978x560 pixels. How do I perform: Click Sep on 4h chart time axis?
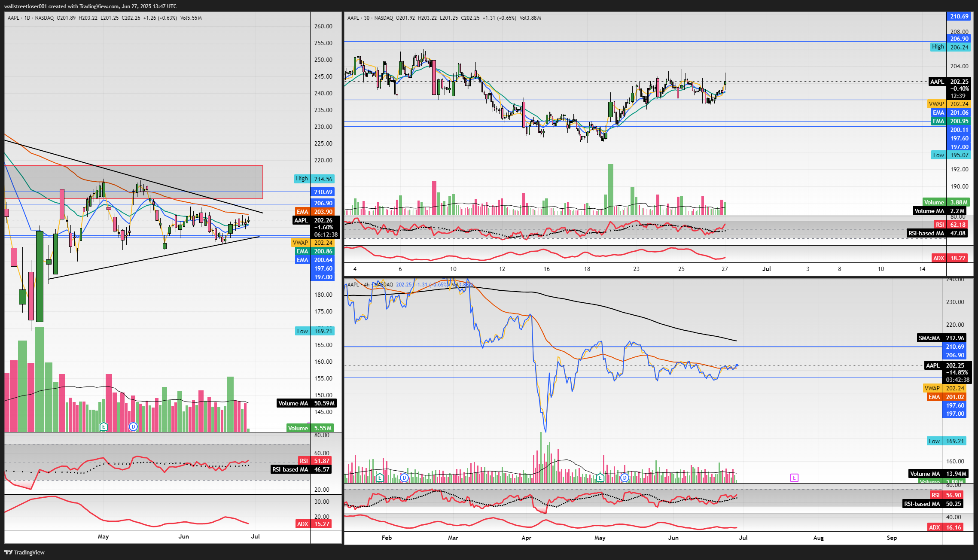click(x=892, y=538)
